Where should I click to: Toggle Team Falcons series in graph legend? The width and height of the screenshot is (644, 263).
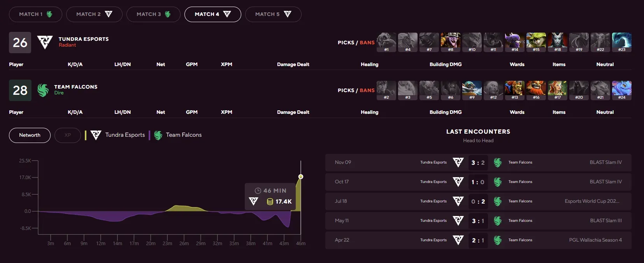[x=178, y=135]
